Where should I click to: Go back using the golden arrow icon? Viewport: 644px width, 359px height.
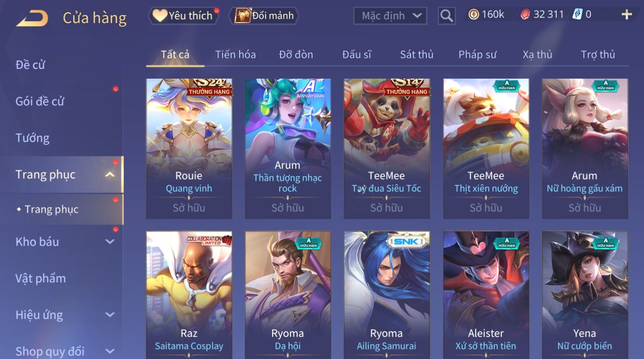(32, 18)
